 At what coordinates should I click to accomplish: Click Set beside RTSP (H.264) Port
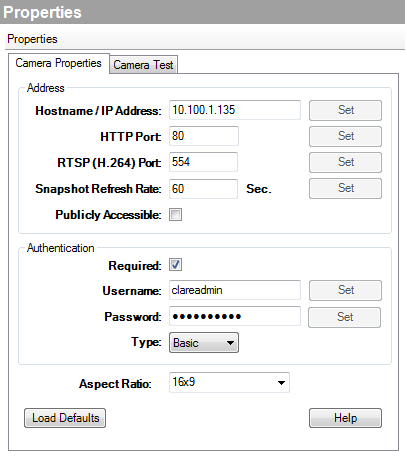(x=345, y=162)
